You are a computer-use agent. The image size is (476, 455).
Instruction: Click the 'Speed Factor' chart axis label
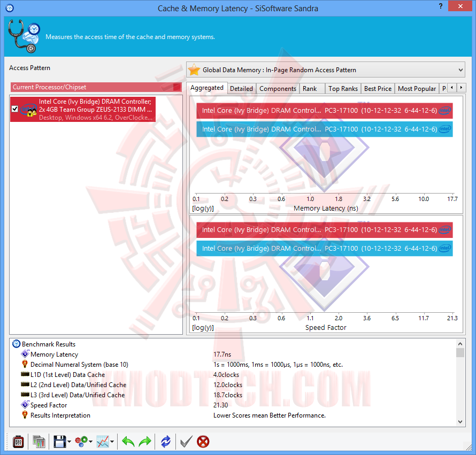coord(326,328)
